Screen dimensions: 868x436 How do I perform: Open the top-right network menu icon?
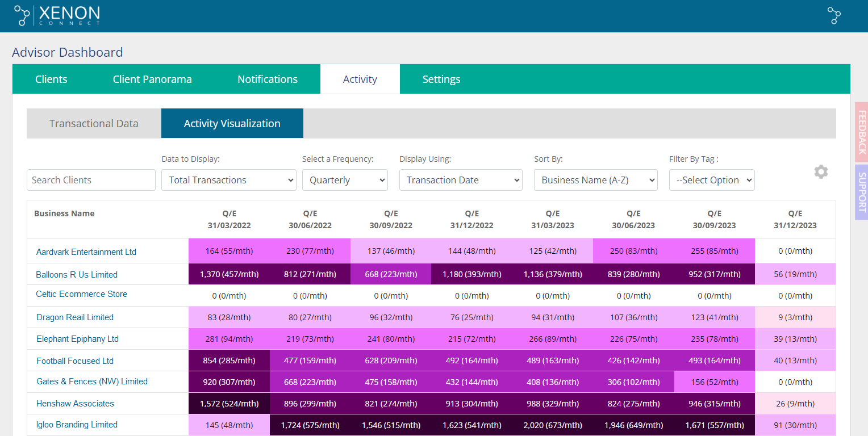[x=834, y=15]
